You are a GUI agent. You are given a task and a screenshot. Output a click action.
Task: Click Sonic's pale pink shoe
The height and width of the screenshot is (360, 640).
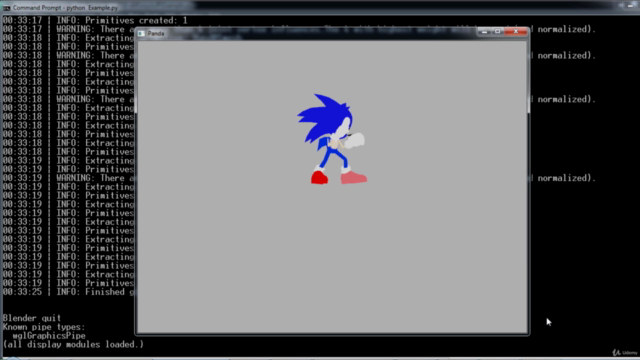point(353,177)
